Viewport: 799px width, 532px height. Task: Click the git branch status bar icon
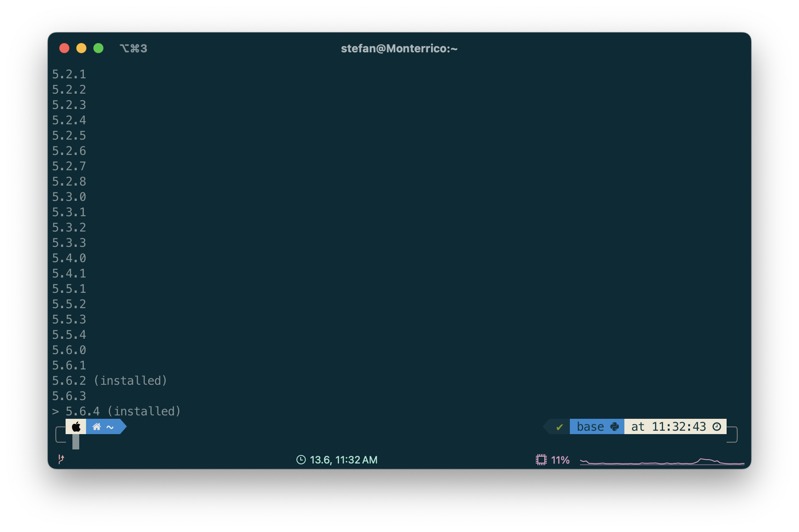61,459
